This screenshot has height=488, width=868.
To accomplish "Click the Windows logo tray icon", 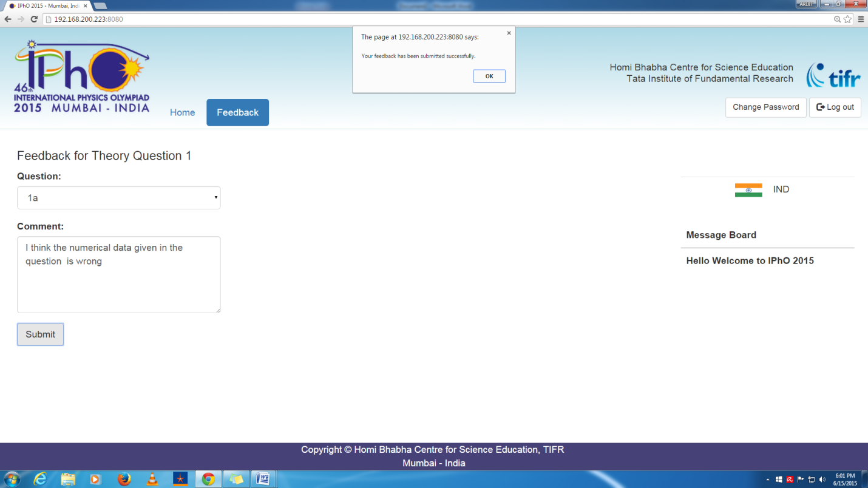I will pos(779,480).
